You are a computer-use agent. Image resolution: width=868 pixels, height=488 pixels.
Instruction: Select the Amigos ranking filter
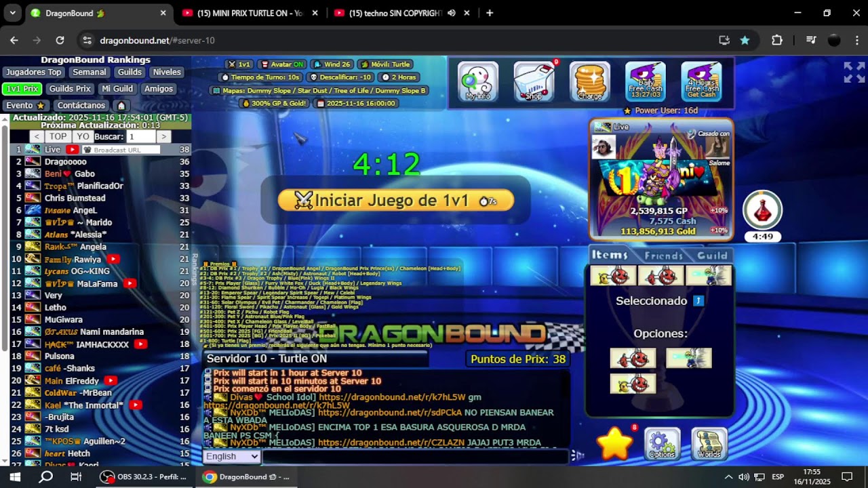tap(159, 89)
